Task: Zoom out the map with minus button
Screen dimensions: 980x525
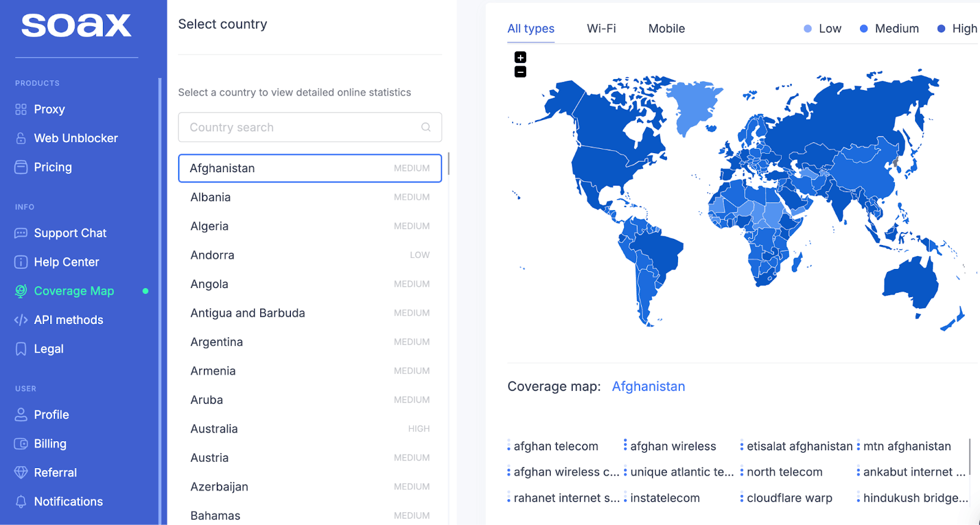Action: (521, 72)
